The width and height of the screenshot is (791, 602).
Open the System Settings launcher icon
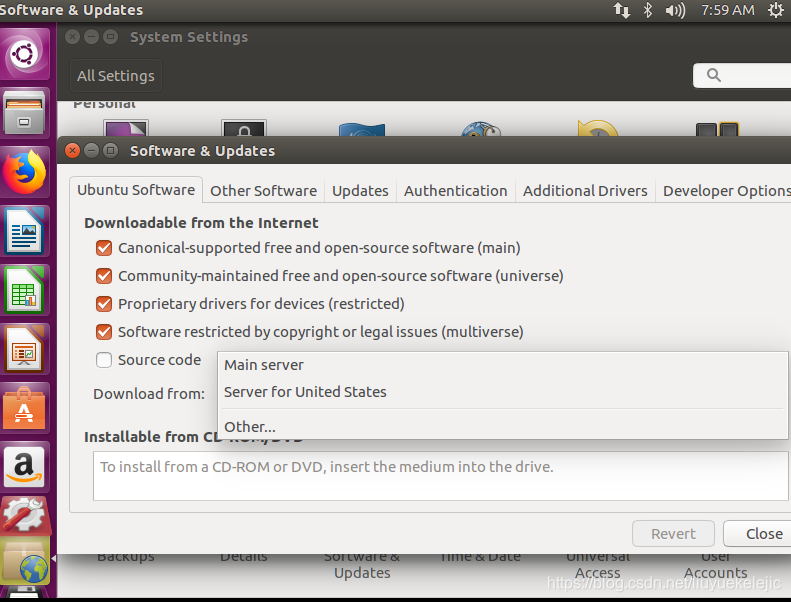coord(25,515)
